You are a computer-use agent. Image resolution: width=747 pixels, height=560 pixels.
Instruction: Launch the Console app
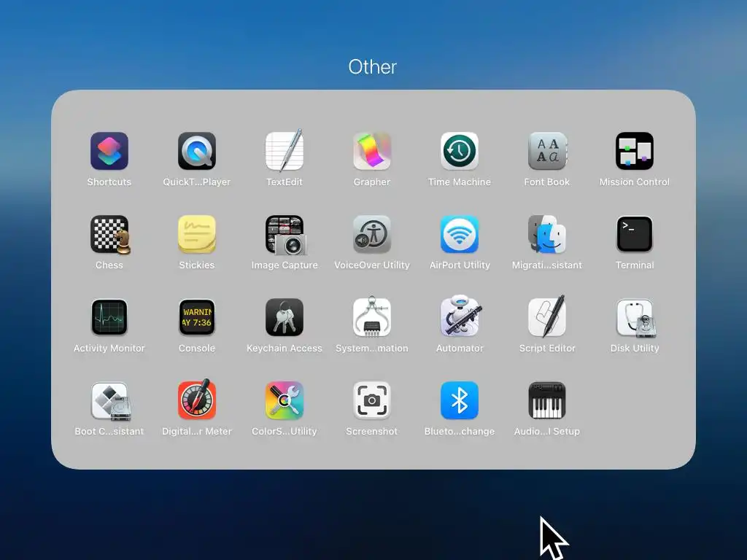coord(197,317)
